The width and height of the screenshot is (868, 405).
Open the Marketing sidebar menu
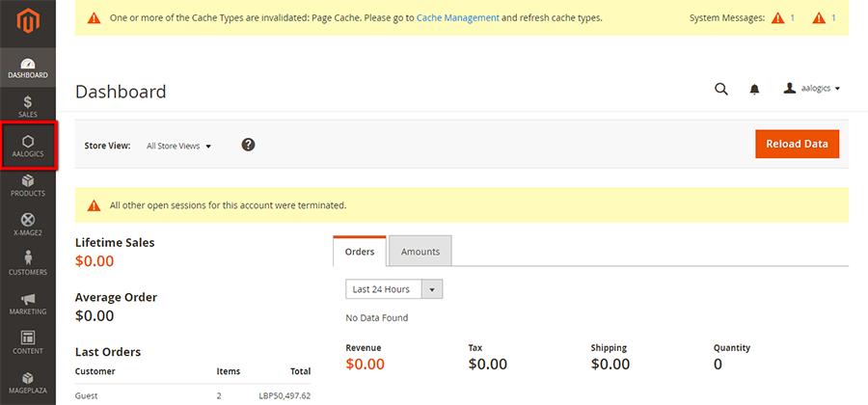tap(28, 304)
